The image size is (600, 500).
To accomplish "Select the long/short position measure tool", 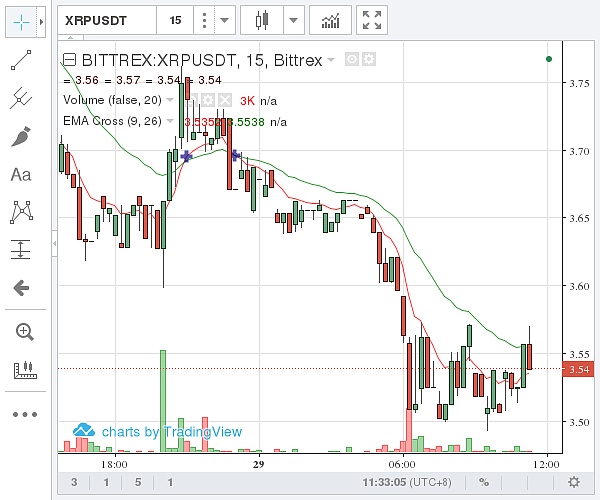I will pyautogui.click(x=21, y=249).
